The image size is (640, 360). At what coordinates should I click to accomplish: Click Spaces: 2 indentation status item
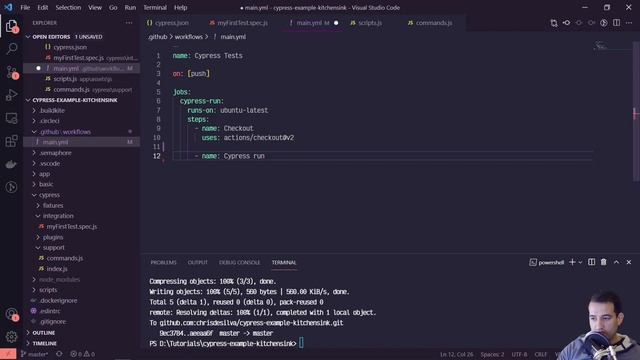tap(492, 354)
